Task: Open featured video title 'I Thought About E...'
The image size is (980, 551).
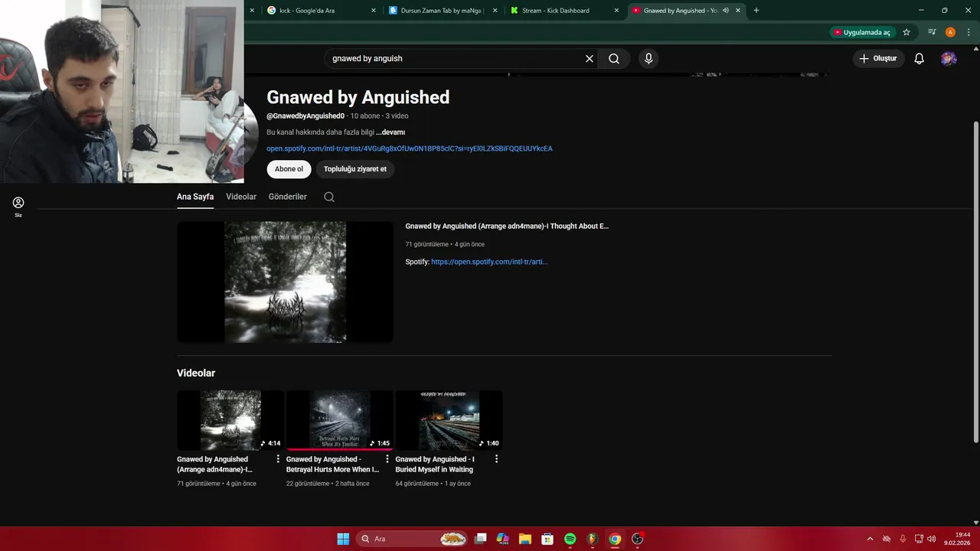Action: [x=507, y=227]
